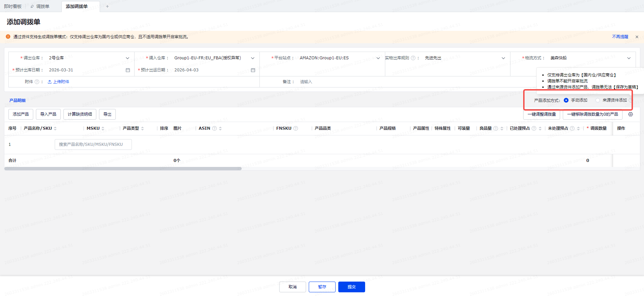
Task: Click the 可装量 column header
Action: pyautogui.click(x=464, y=128)
